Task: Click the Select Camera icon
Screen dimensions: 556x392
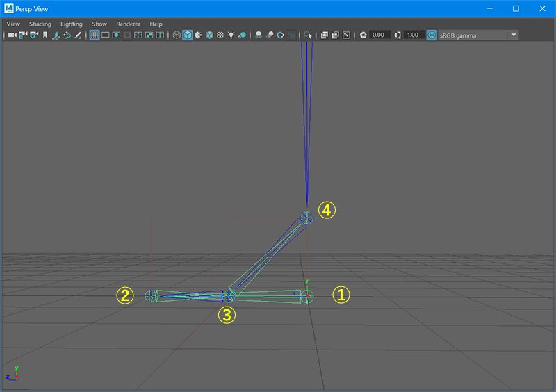Action: 13,35
